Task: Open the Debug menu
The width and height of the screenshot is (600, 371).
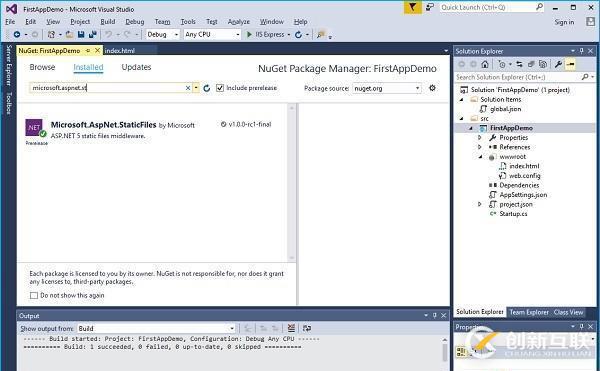Action: click(135, 22)
